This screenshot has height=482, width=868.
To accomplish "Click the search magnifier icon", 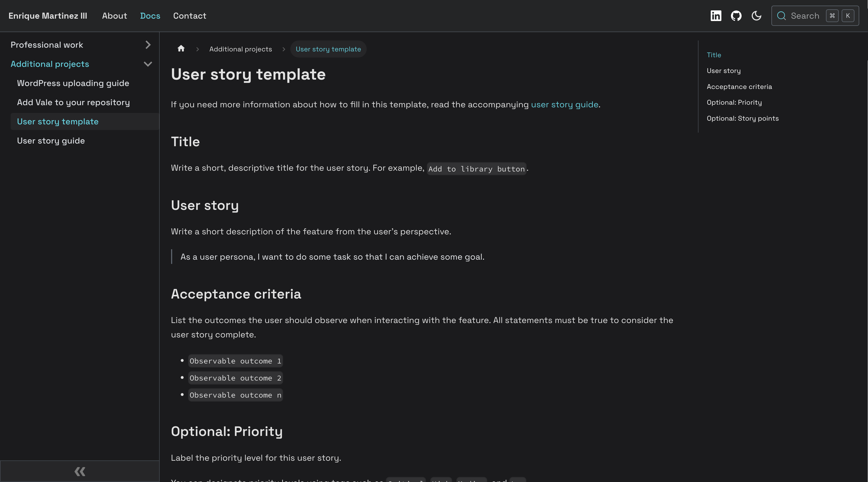I will [x=781, y=16].
